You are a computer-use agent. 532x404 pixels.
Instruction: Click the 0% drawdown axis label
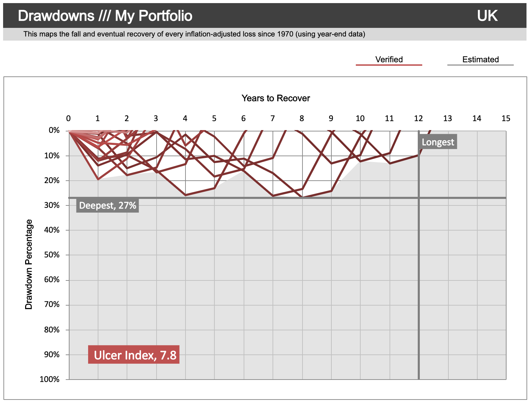[54, 130]
